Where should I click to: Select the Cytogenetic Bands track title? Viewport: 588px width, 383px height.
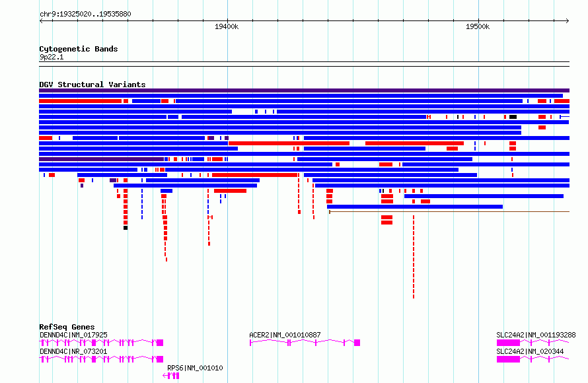click(79, 49)
